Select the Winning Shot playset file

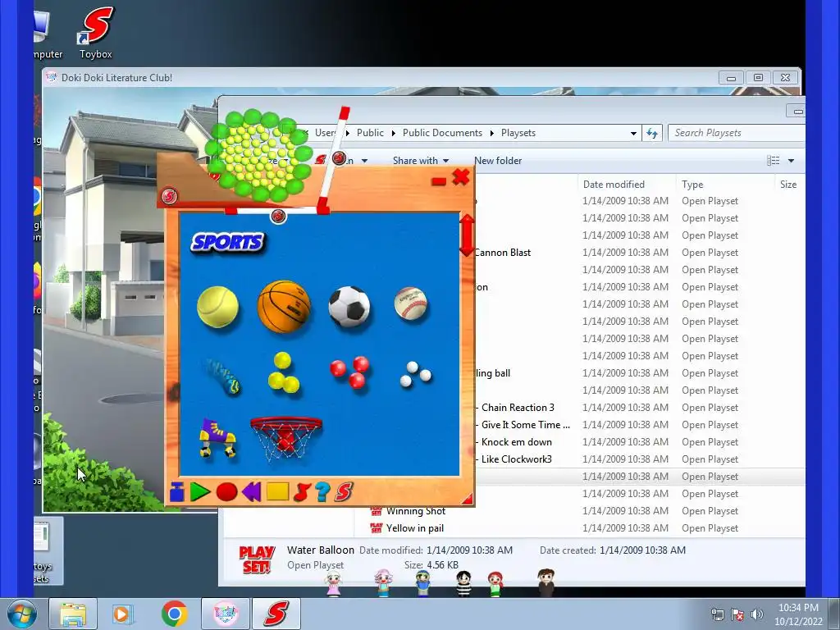click(416, 511)
